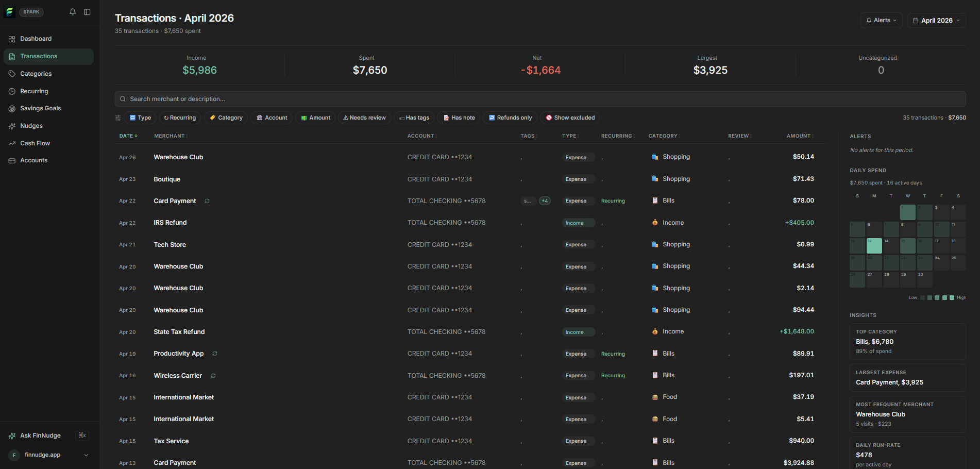Click recurring icon next to Card Payment Apr 22
Image resolution: width=980 pixels, height=469 pixels.
click(207, 201)
